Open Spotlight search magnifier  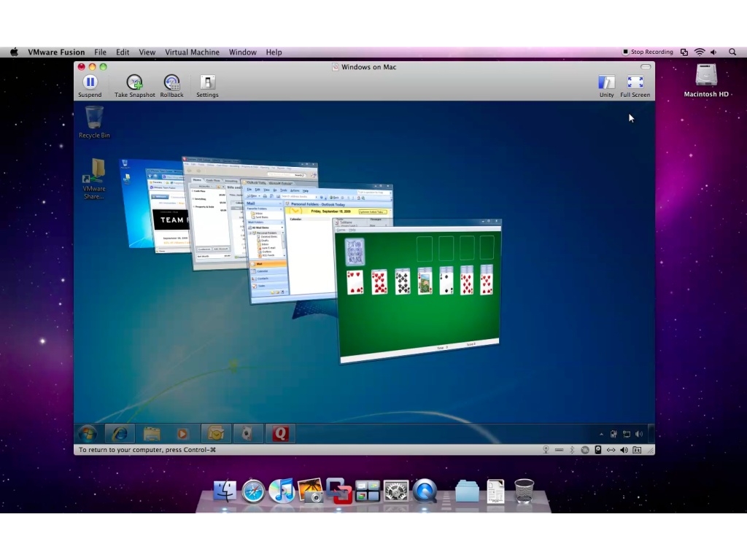point(732,52)
